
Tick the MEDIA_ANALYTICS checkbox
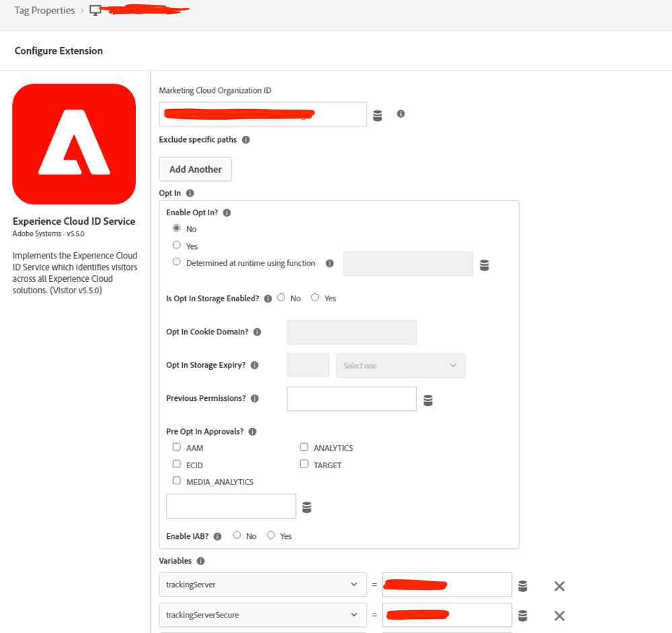point(177,481)
